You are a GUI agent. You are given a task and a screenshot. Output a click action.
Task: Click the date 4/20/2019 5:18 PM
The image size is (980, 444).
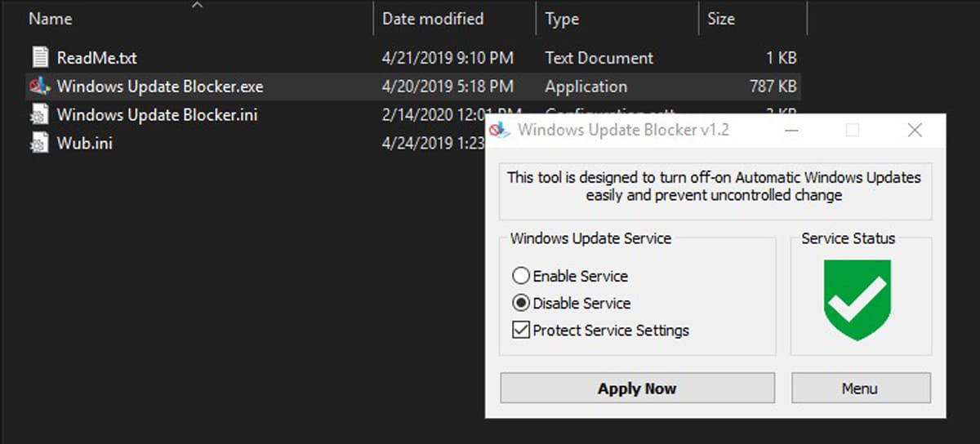(x=448, y=87)
